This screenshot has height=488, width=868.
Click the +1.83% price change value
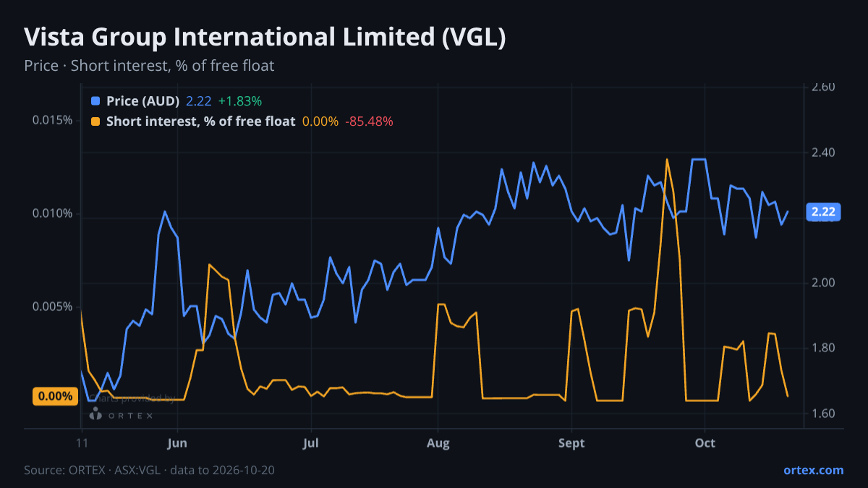239,101
